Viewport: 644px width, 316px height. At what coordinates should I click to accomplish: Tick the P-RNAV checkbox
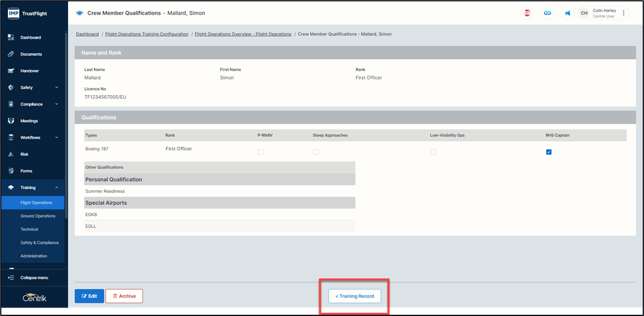pyautogui.click(x=260, y=152)
